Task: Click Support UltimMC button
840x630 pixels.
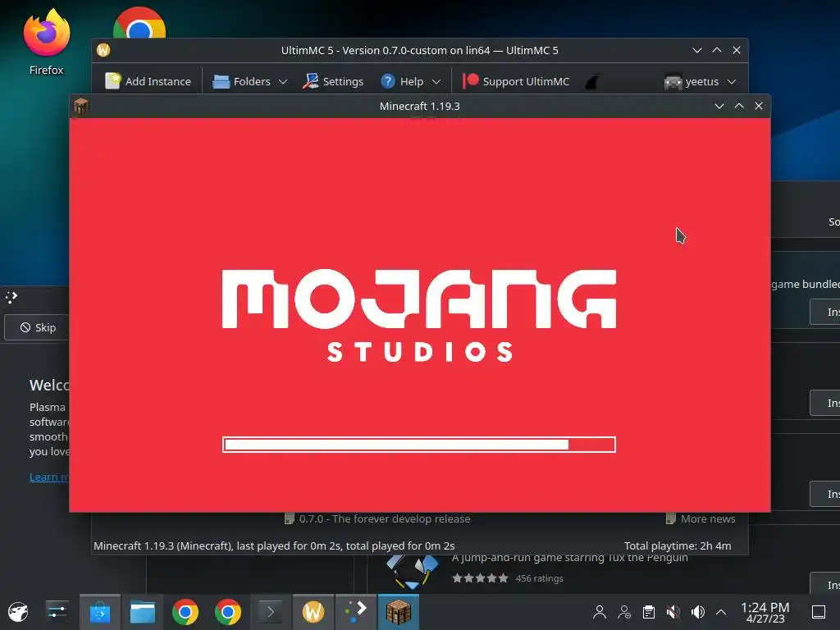Action: [516, 81]
